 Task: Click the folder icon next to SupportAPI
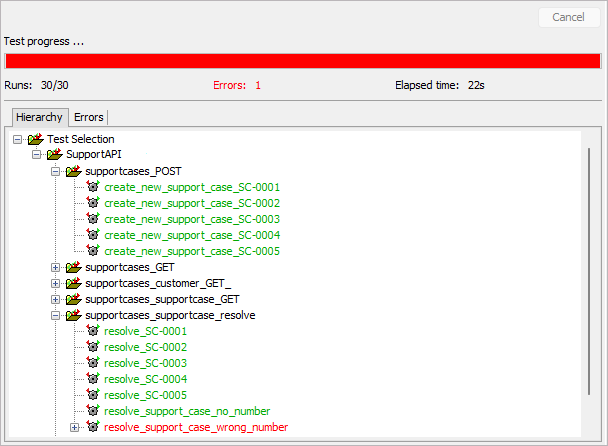tap(54, 155)
